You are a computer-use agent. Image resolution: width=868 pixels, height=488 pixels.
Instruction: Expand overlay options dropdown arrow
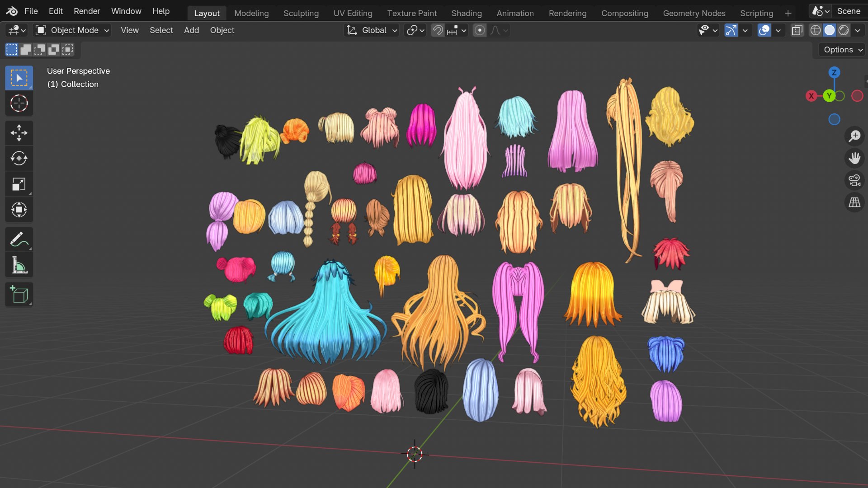click(x=778, y=30)
